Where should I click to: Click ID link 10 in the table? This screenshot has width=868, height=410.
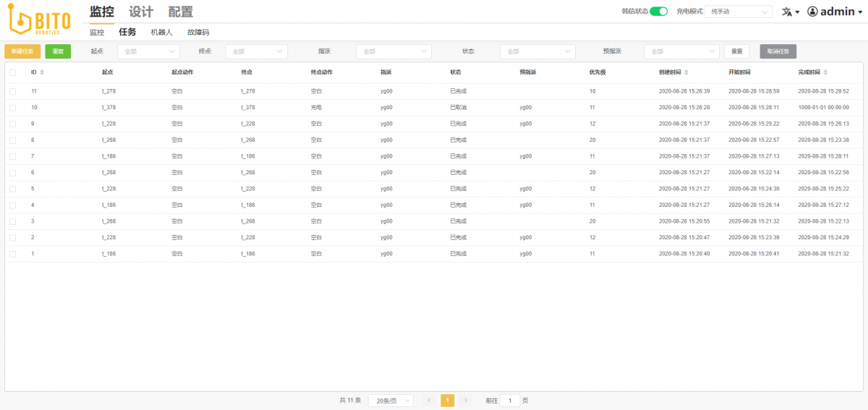point(34,107)
